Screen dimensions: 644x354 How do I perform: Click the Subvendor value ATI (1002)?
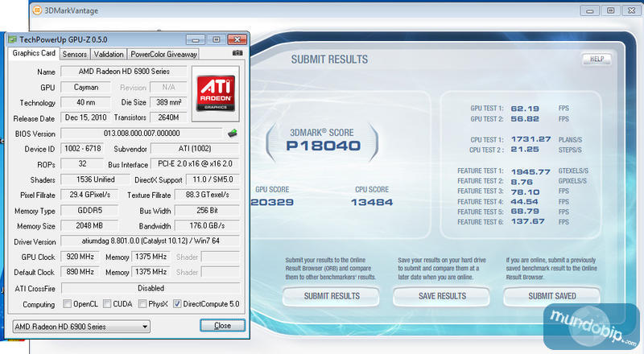coord(195,148)
